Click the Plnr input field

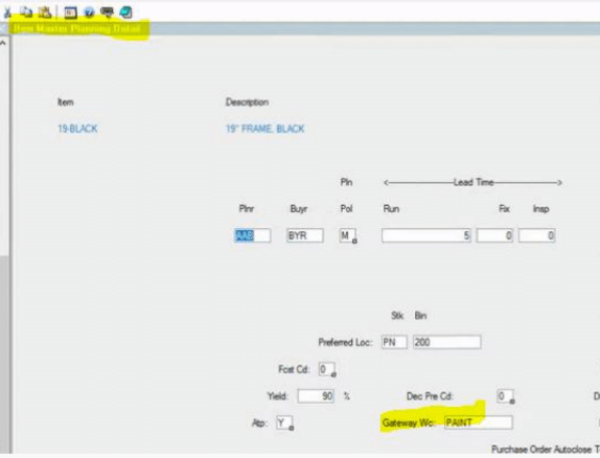(x=252, y=236)
